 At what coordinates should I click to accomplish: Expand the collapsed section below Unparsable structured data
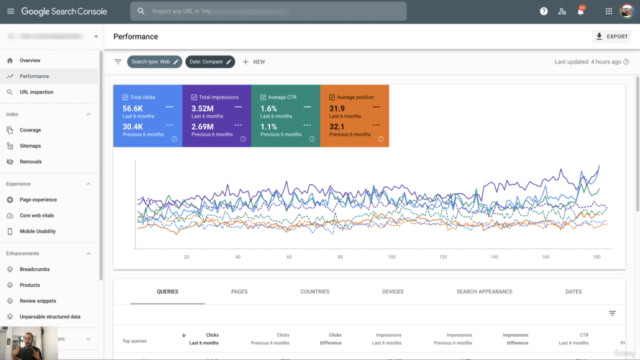pos(88,339)
